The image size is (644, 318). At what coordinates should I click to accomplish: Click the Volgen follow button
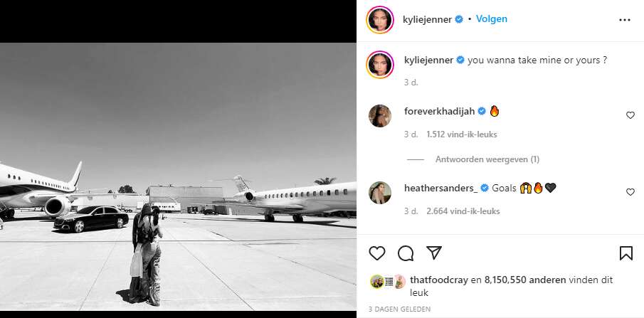click(492, 19)
